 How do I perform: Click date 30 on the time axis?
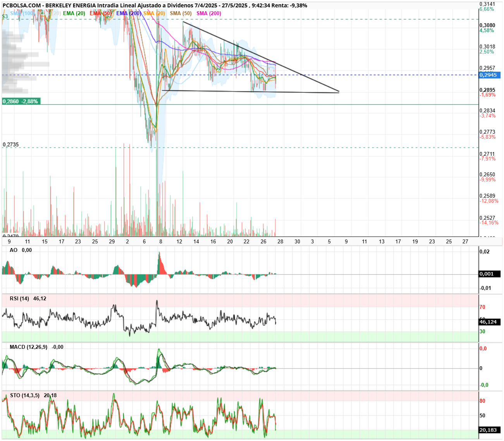(x=297, y=241)
